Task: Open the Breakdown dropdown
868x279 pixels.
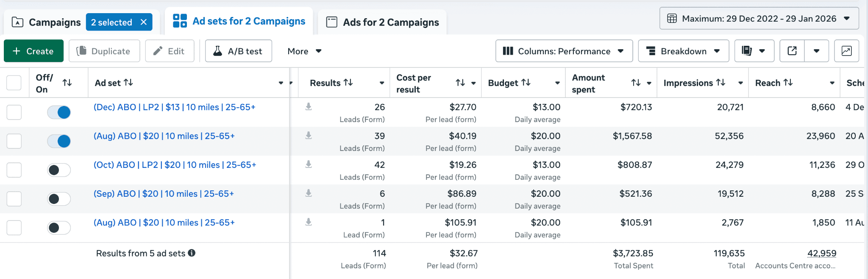Action: click(684, 51)
